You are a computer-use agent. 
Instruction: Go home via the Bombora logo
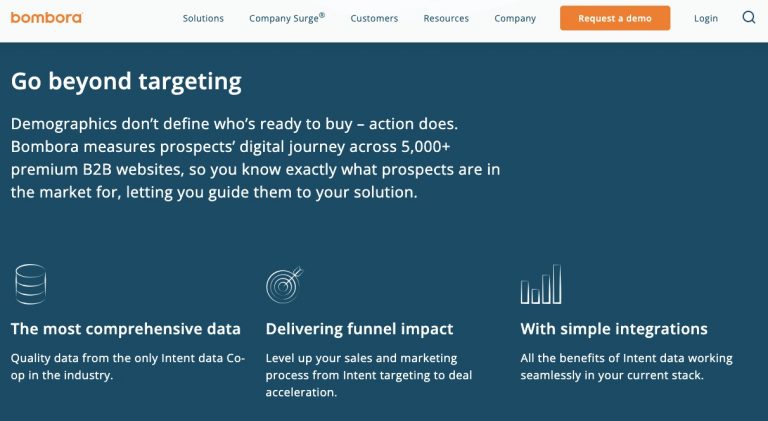tap(47, 18)
